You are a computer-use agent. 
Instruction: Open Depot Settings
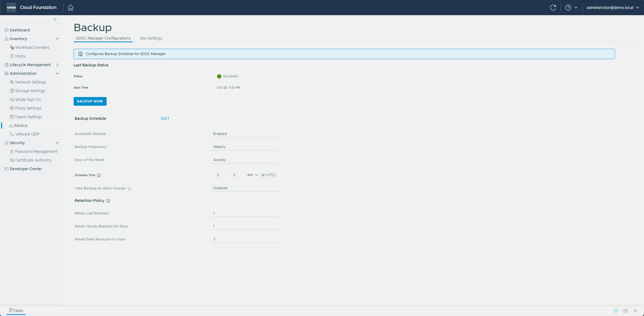(28, 117)
